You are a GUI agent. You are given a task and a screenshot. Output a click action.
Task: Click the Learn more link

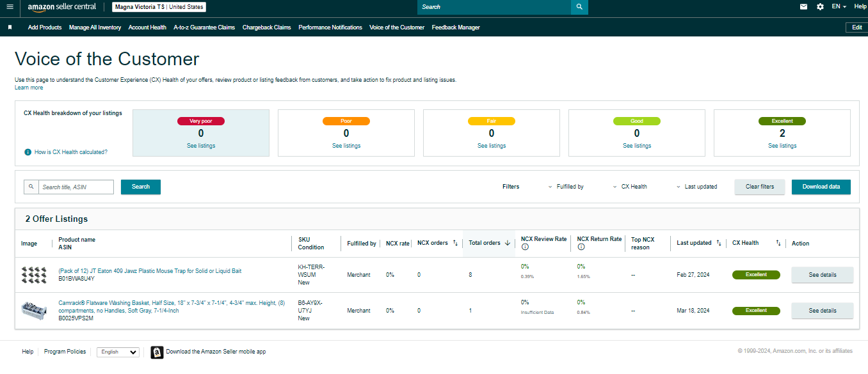pos(29,88)
